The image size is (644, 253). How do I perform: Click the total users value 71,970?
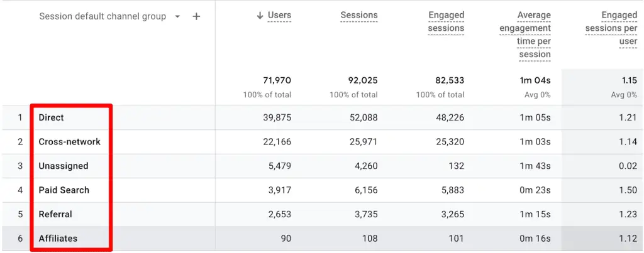point(277,80)
